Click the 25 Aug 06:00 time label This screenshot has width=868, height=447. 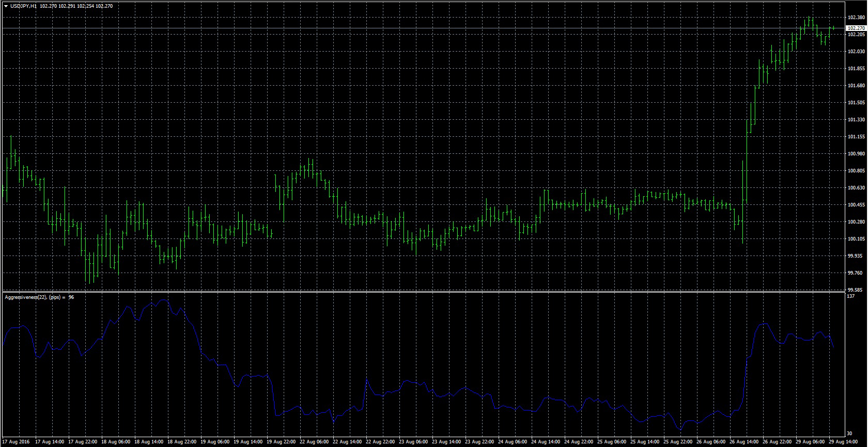[612, 442]
